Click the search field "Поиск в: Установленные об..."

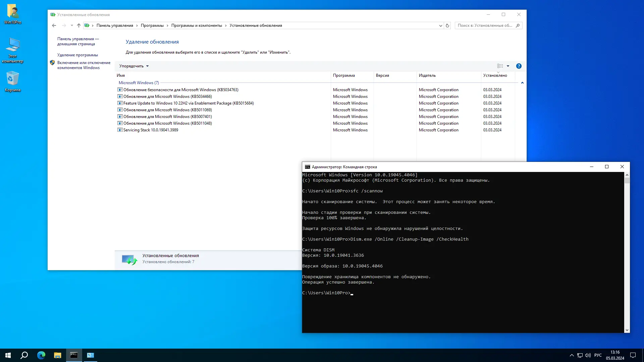click(x=486, y=25)
